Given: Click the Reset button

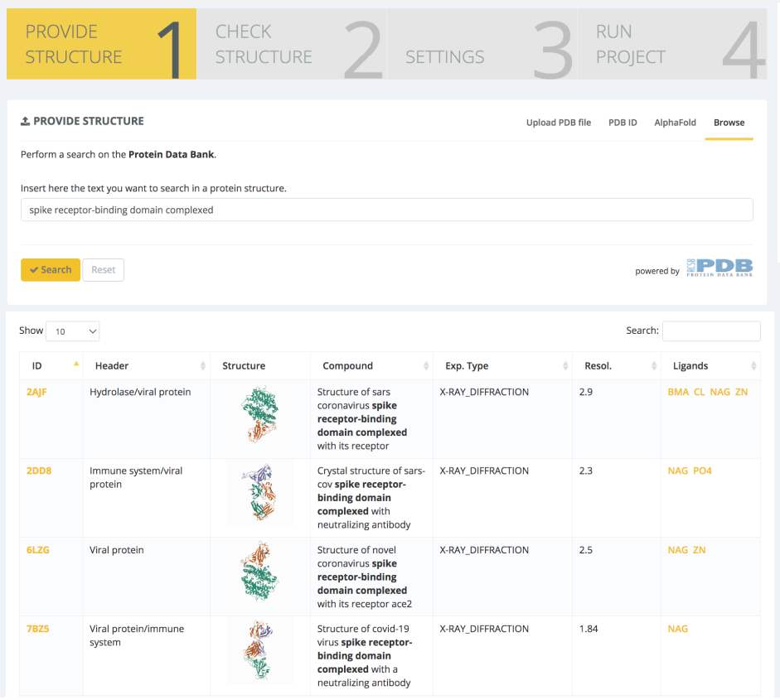Looking at the screenshot, I should coord(103,270).
